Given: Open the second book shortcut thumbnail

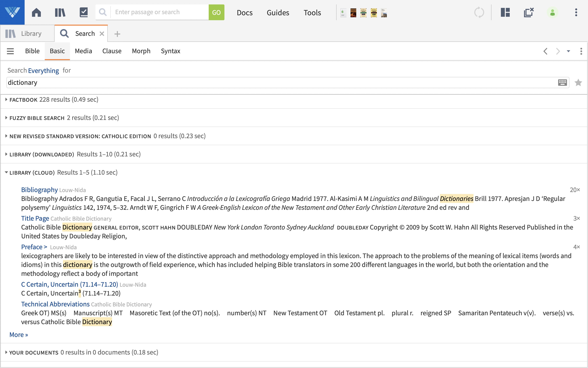Looking at the screenshot, I should pos(353,13).
